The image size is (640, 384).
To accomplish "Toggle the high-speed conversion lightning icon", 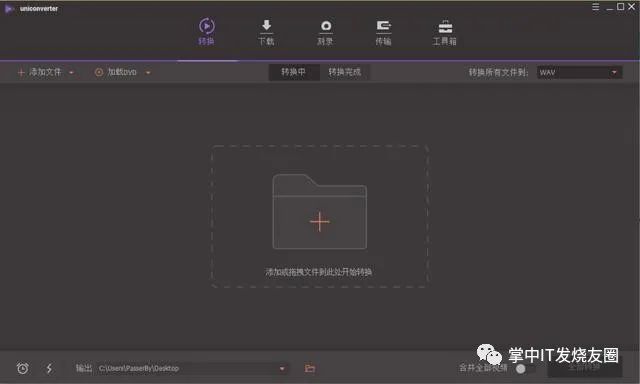I will (49, 368).
